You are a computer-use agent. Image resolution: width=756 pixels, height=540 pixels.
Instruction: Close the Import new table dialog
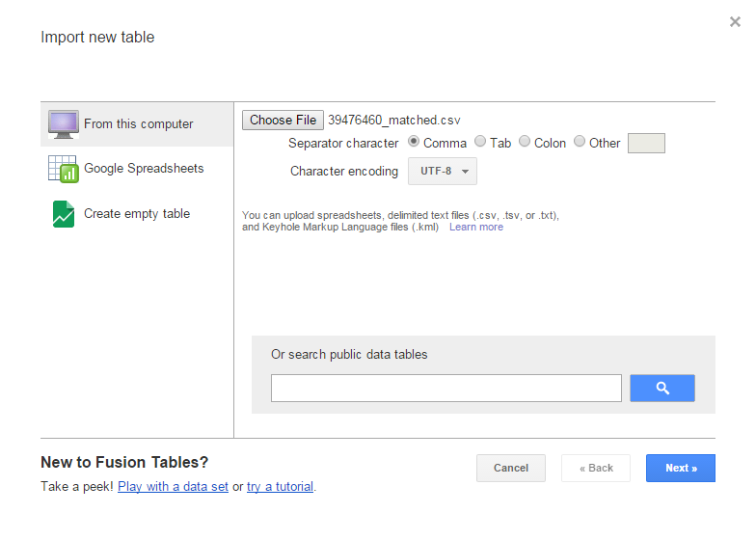click(x=735, y=21)
